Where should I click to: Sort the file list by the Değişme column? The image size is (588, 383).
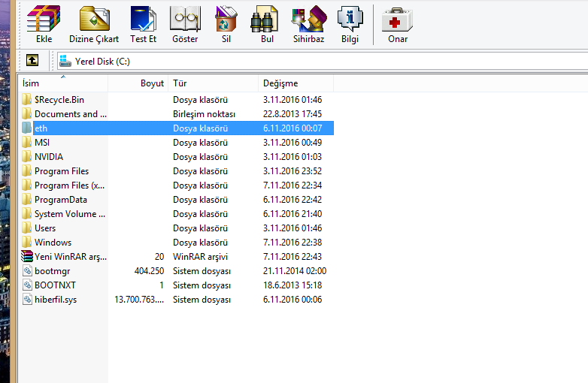pyautogui.click(x=296, y=83)
